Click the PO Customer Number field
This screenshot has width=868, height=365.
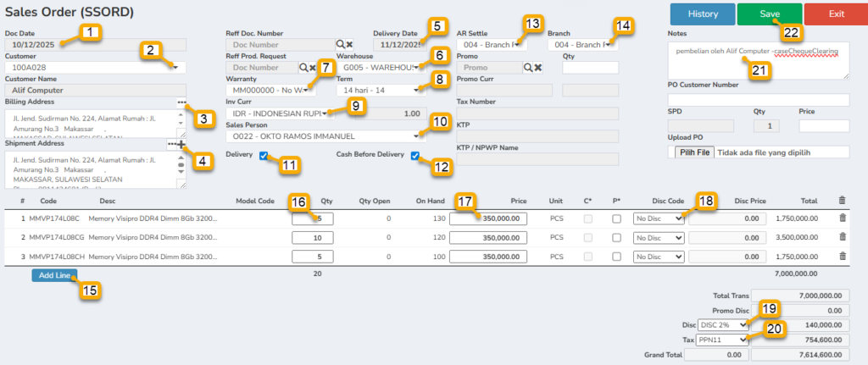[758, 100]
